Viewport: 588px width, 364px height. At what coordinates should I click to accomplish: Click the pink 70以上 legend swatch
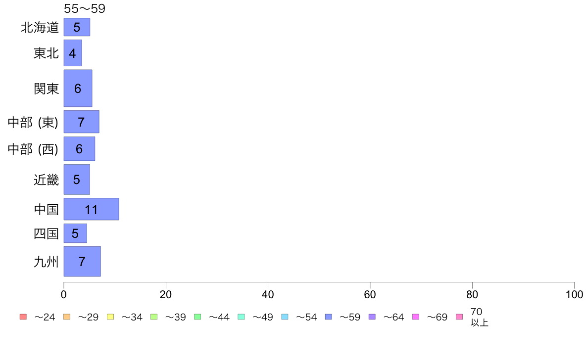[459, 317]
